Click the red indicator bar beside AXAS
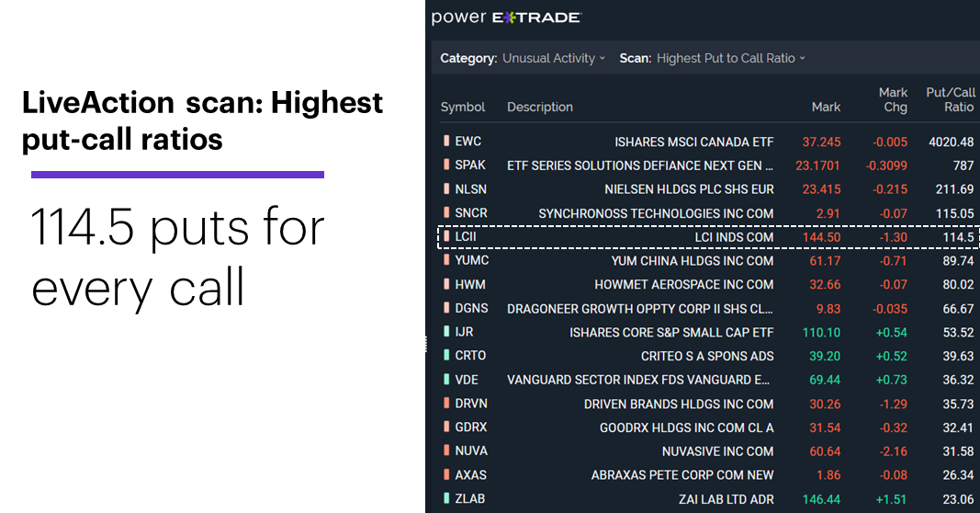 coord(446,474)
